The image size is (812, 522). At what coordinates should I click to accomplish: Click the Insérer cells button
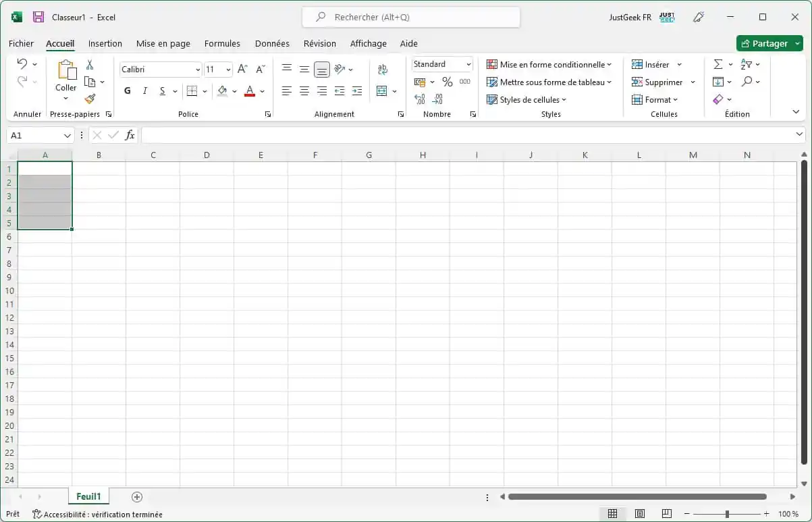(x=657, y=64)
